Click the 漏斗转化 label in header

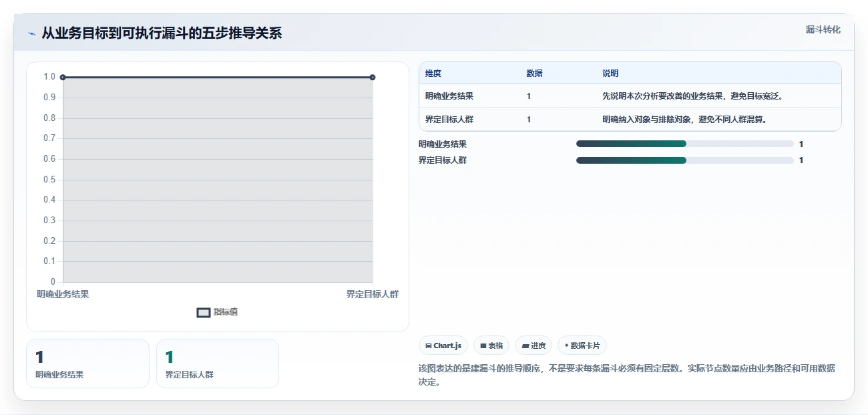(x=823, y=30)
